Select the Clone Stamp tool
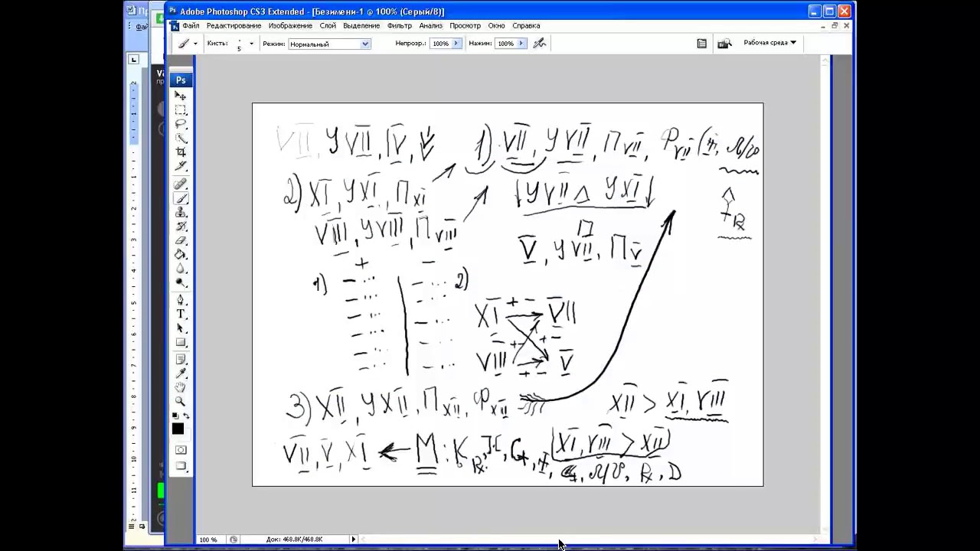980x551 pixels. click(181, 212)
